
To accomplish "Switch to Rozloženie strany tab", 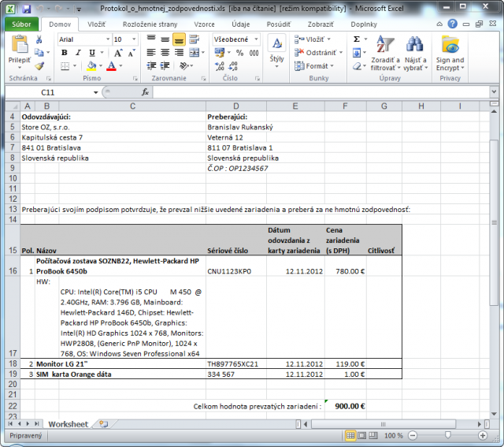I will pyautogui.click(x=150, y=24).
